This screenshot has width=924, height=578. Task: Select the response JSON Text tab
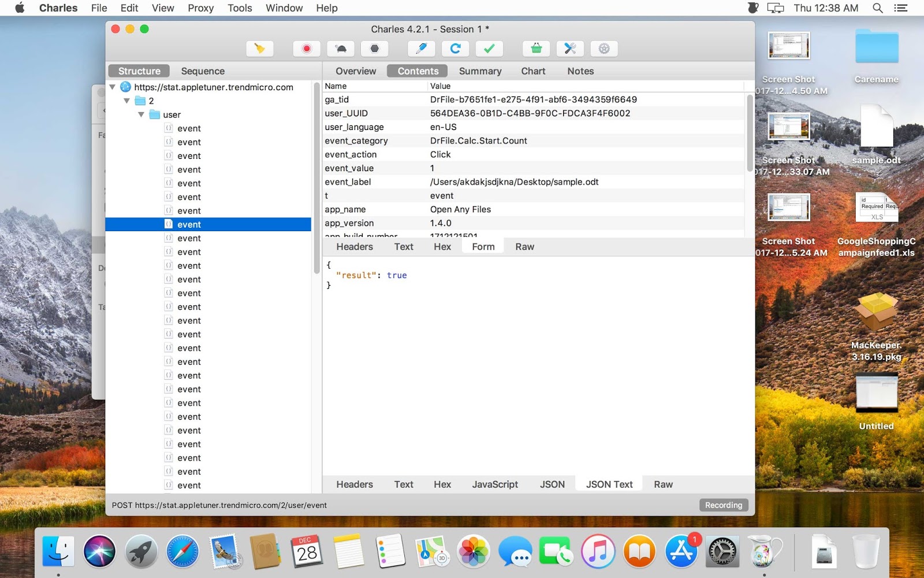click(x=609, y=484)
